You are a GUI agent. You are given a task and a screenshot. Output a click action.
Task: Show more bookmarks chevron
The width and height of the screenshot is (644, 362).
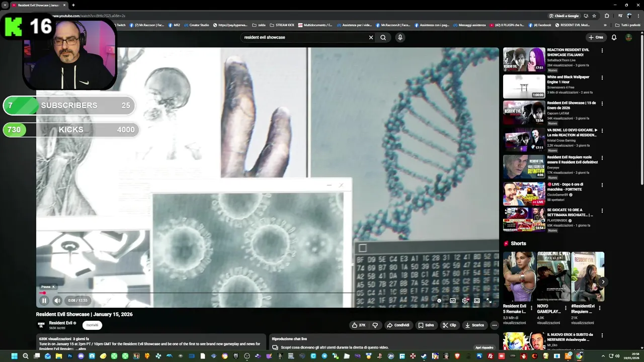pyautogui.click(x=605, y=25)
